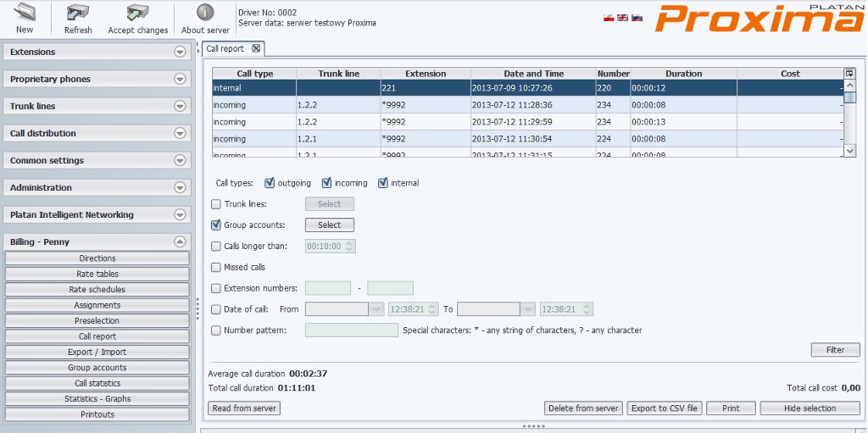The image size is (868, 433).
Task: Click Calls longer than time stepper
Action: (348, 246)
